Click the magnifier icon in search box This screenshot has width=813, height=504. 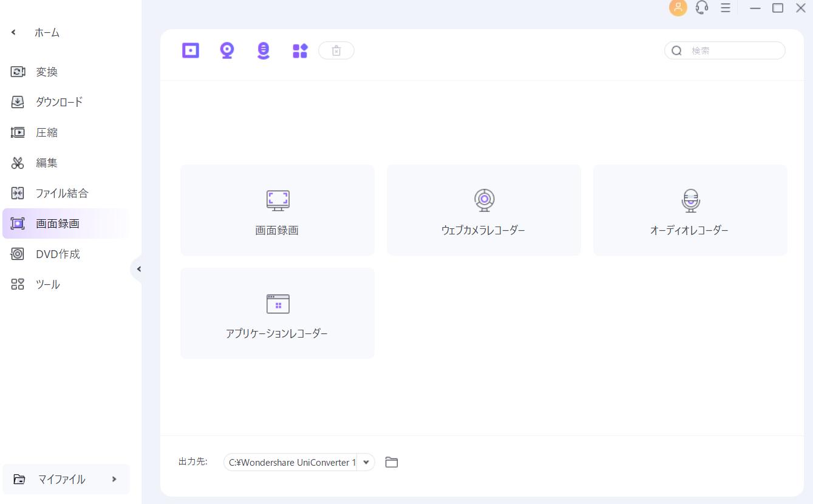pos(677,51)
